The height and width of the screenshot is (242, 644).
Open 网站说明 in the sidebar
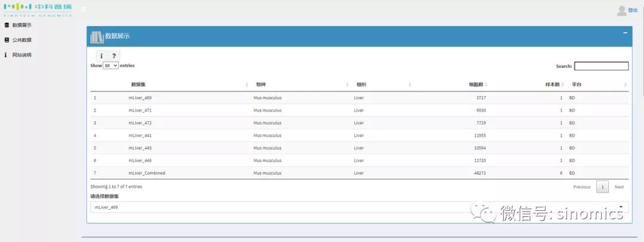21,55
